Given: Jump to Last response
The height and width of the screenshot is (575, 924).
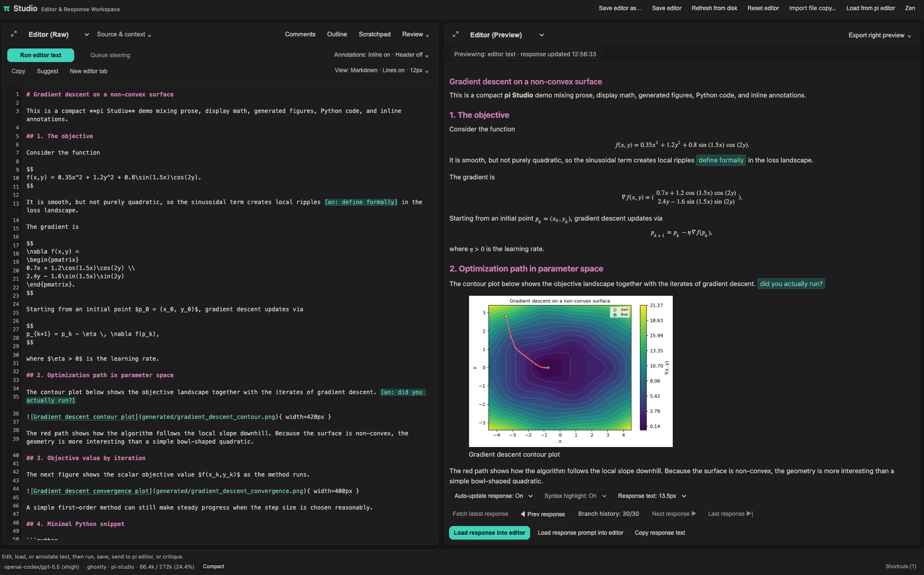Looking at the screenshot, I should (x=730, y=514).
